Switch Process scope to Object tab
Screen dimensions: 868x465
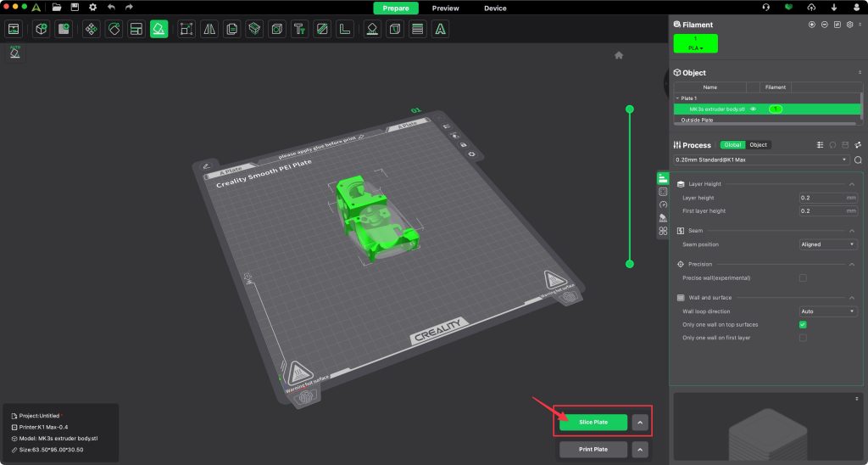tap(758, 145)
